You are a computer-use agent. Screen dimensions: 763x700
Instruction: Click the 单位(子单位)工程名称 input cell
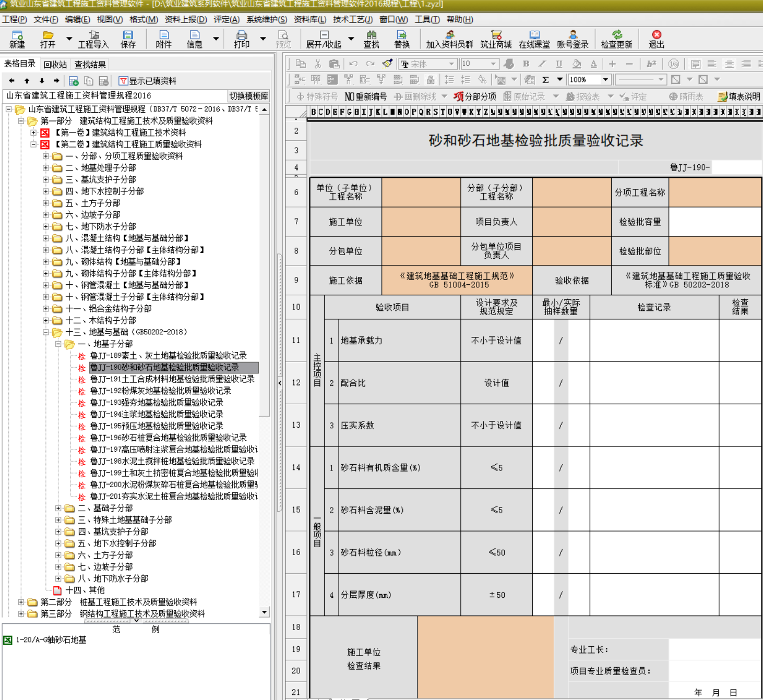(421, 192)
